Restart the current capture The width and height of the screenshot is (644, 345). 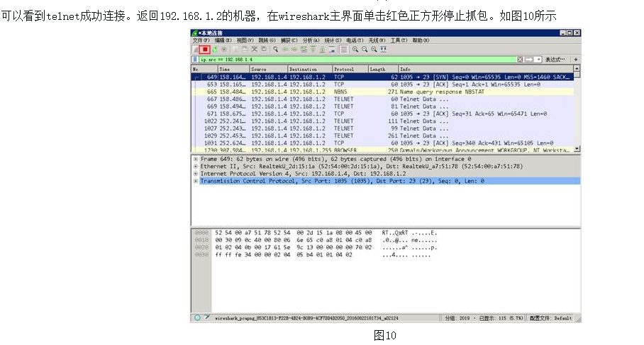tap(215, 50)
